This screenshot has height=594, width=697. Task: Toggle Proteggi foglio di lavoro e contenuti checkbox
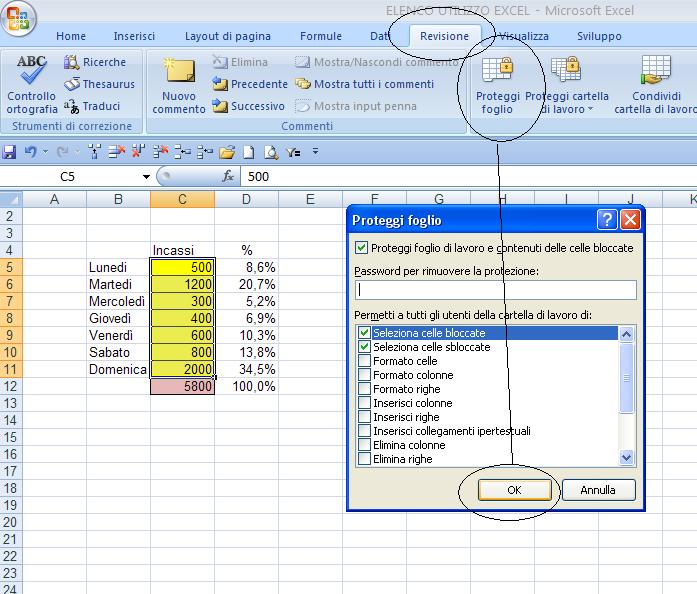click(x=361, y=248)
